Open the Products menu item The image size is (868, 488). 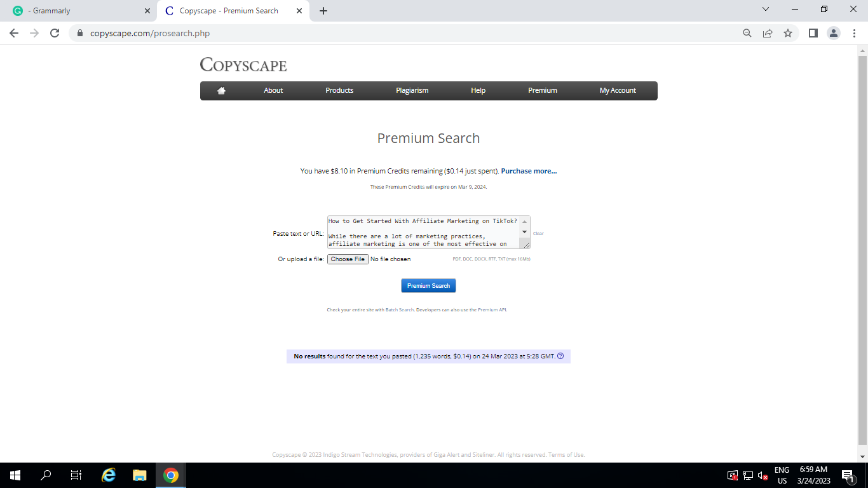339,90
